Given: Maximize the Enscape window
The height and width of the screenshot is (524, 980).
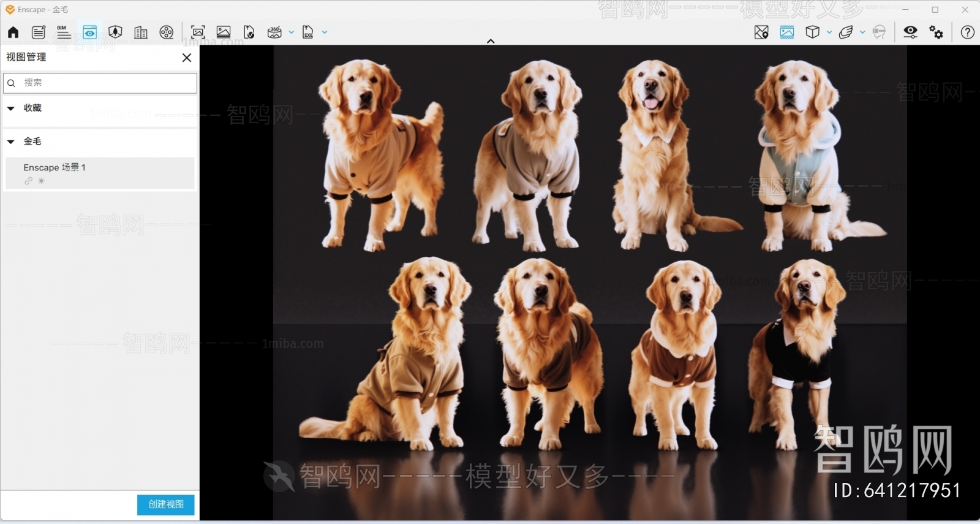Looking at the screenshot, I should [x=935, y=10].
